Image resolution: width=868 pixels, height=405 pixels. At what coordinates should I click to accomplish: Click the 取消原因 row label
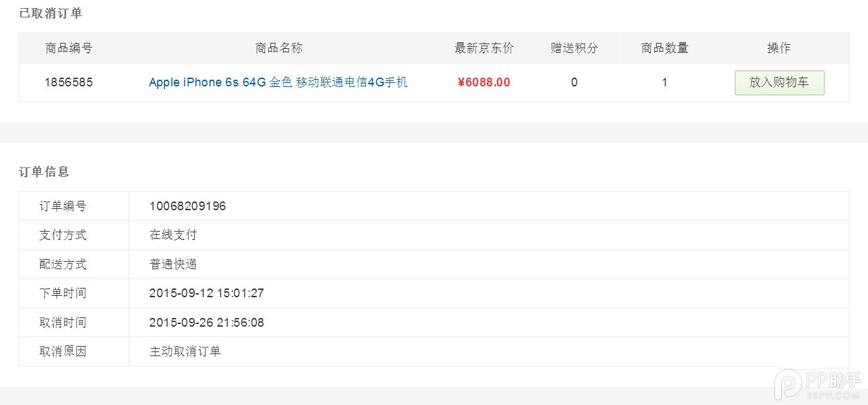(63, 351)
